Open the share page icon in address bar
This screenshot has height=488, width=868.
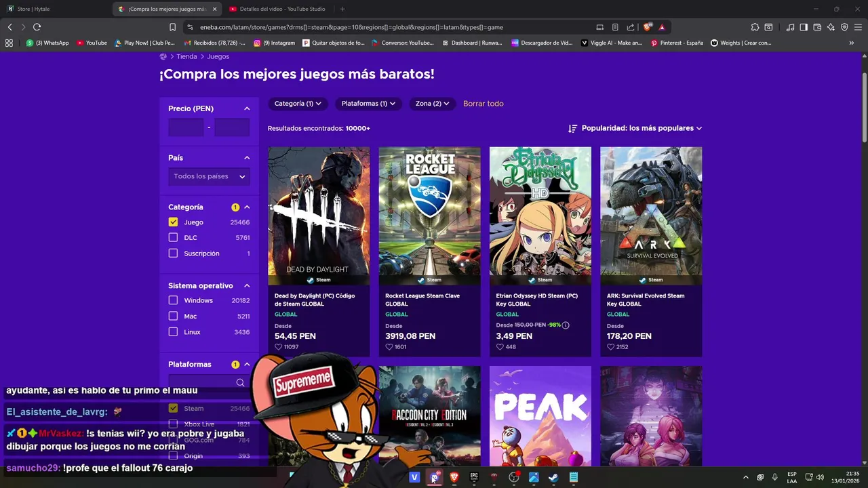click(631, 27)
